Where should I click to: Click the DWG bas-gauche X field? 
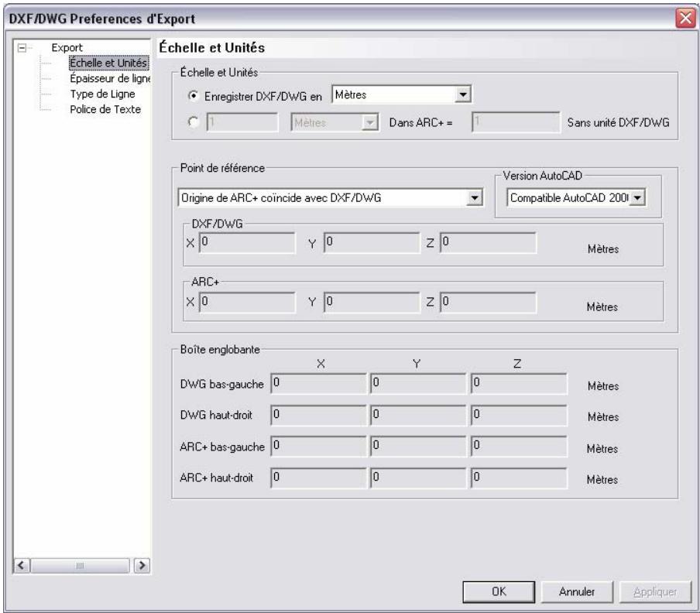[317, 382]
